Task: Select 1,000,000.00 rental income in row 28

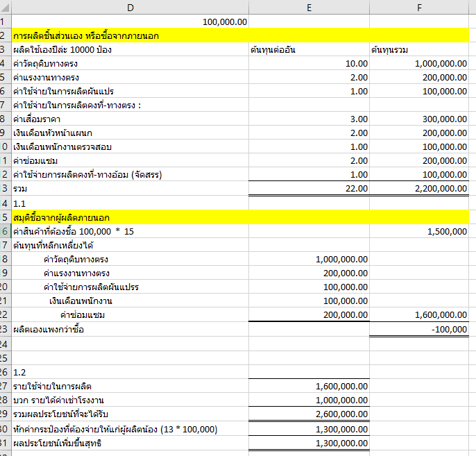Action: (309, 400)
